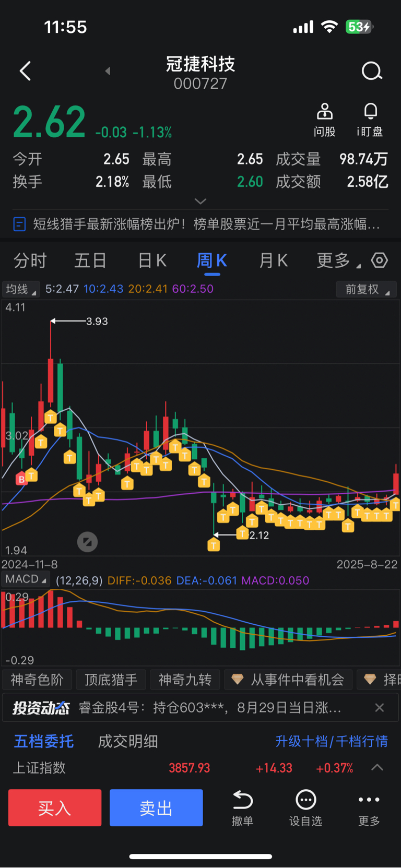Image resolution: width=401 pixels, height=868 pixels.
Task: Tap the 撤单 cancel order icon
Action: point(242,808)
